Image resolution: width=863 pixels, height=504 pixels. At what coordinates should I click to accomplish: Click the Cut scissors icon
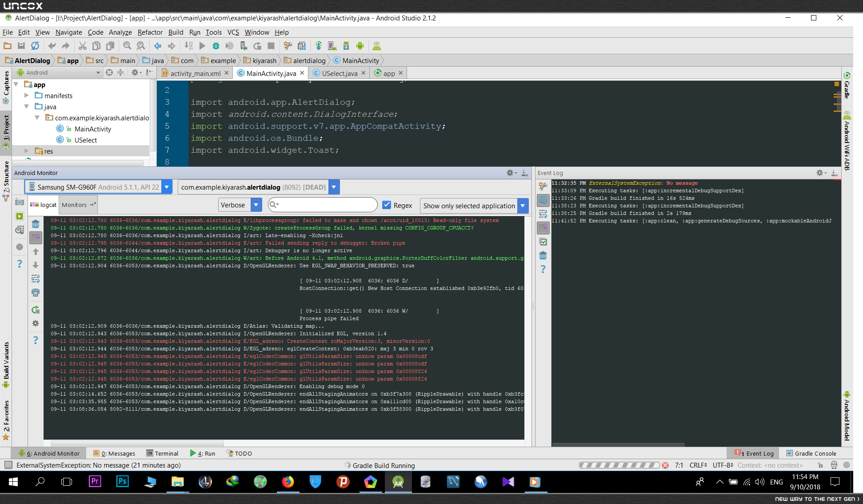[x=82, y=46]
